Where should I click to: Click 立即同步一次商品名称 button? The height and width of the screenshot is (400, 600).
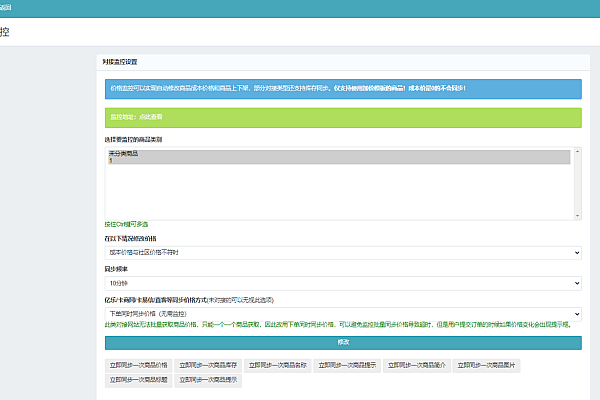pyautogui.click(x=277, y=365)
